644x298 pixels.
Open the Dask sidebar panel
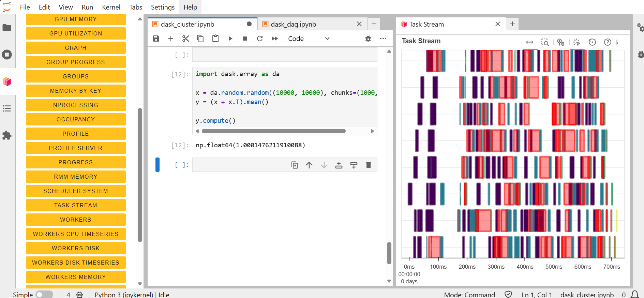pyautogui.click(x=7, y=81)
